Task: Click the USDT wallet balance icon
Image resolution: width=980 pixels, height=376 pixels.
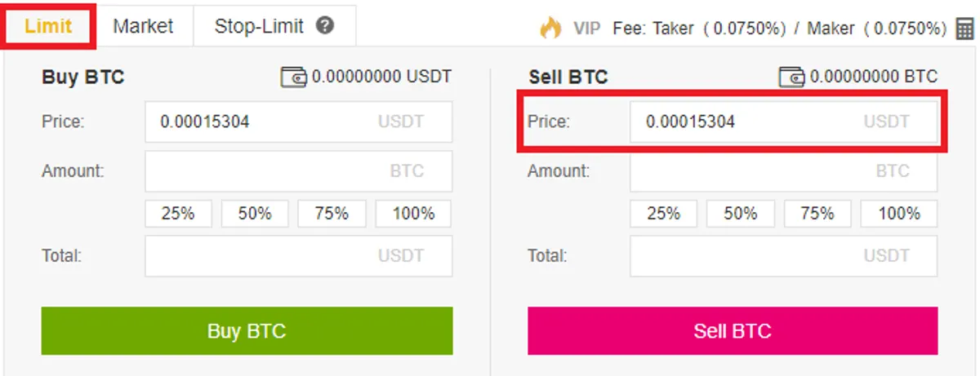Action: pyautogui.click(x=294, y=77)
